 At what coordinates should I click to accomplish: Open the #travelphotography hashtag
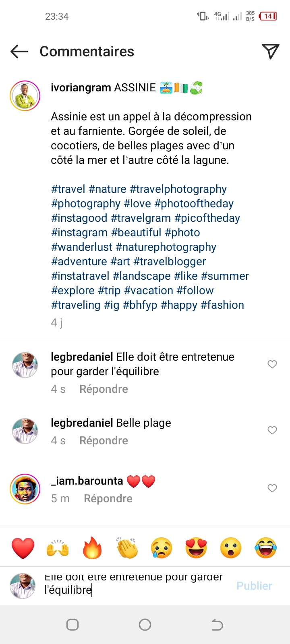(x=178, y=189)
